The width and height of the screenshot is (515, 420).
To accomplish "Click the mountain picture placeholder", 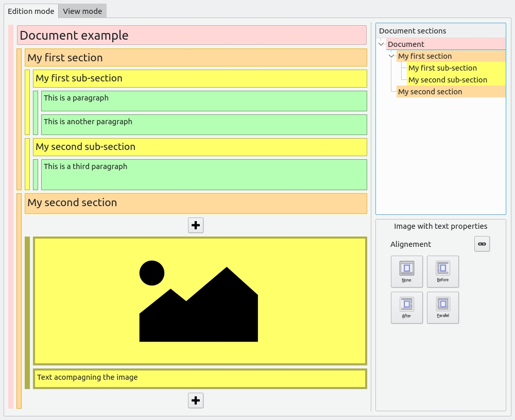I will point(200,301).
